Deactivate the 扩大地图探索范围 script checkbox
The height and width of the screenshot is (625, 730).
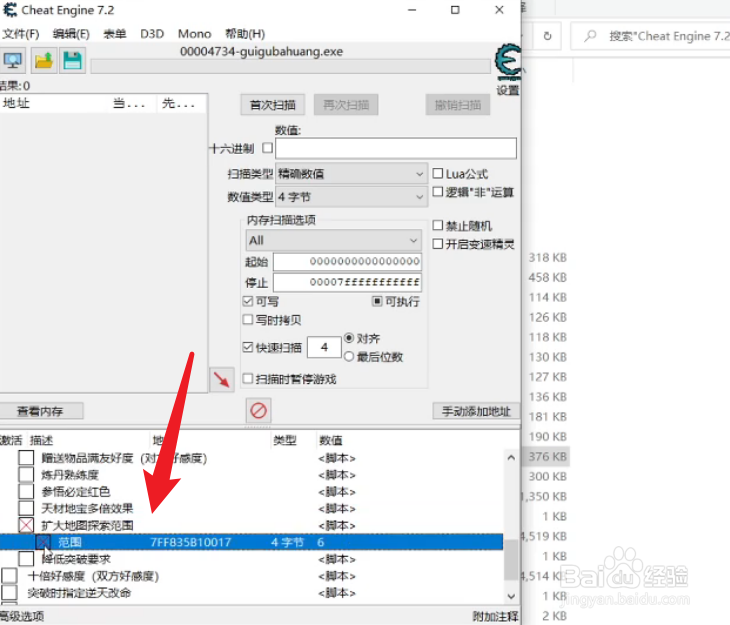(26, 525)
